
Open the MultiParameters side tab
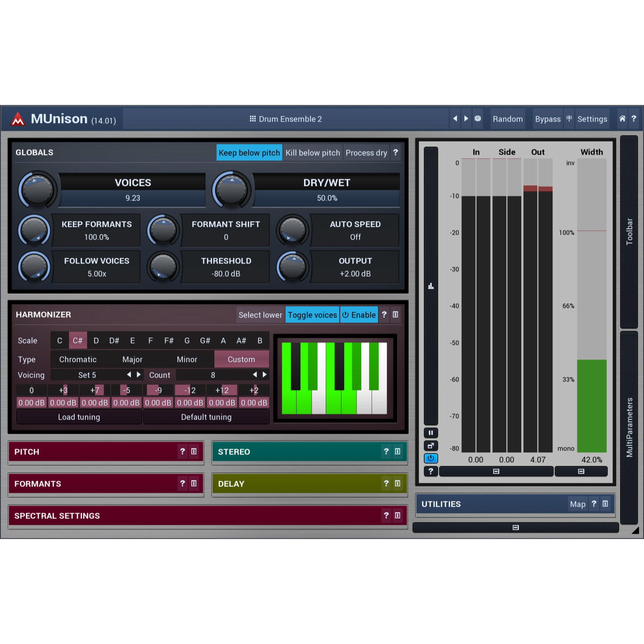(x=629, y=427)
